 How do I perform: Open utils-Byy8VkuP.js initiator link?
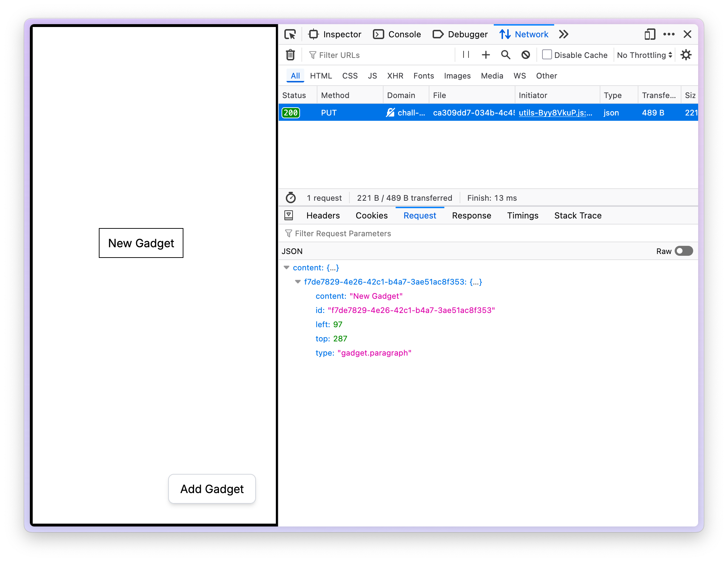[x=555, y=113]
